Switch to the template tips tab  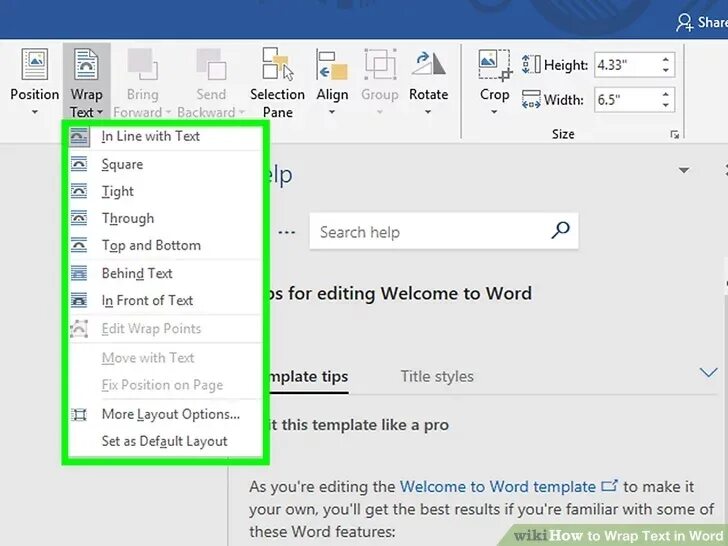click(308, 376)
